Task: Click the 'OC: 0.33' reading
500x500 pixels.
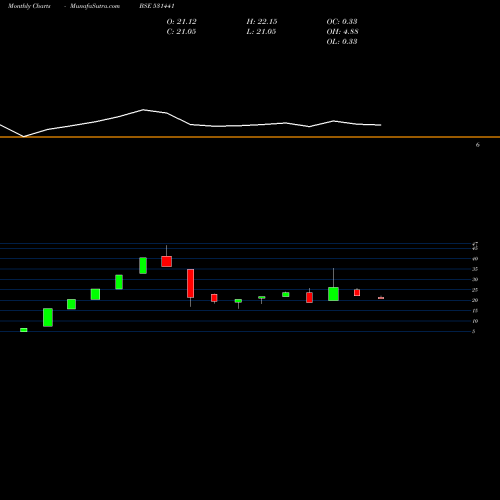Action: 342,22
